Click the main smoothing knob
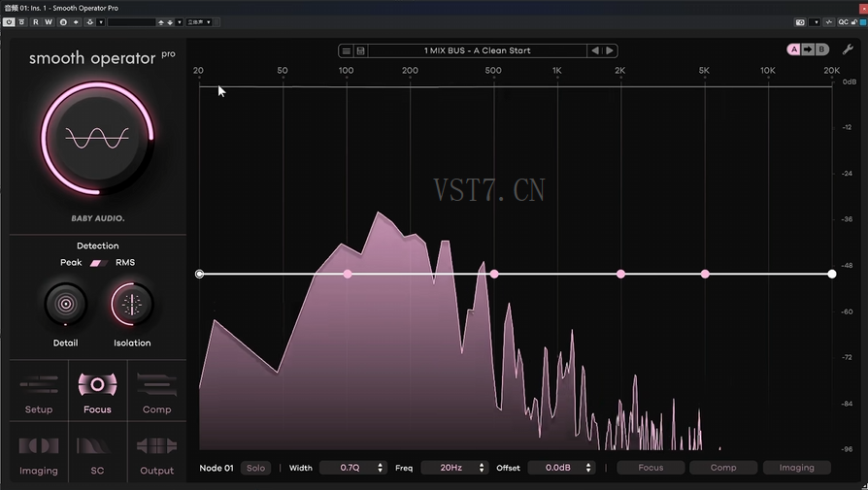The width and height of the screenshot is (868, 490). [x=97, y=138]
